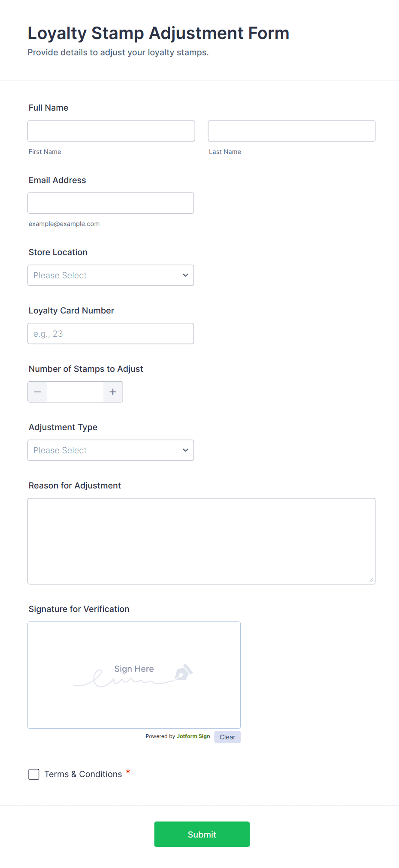Click the Please Select text under Store Location

[60, 275]
